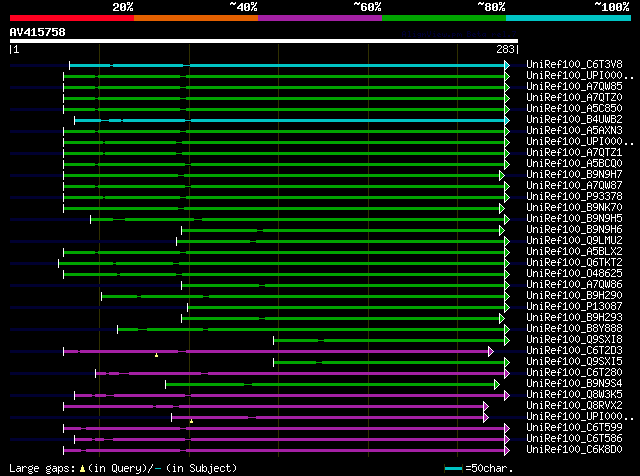Click the white AV415758 query sequence bar
This screenshot has height=476, width=640.
(x=264, y=41)
